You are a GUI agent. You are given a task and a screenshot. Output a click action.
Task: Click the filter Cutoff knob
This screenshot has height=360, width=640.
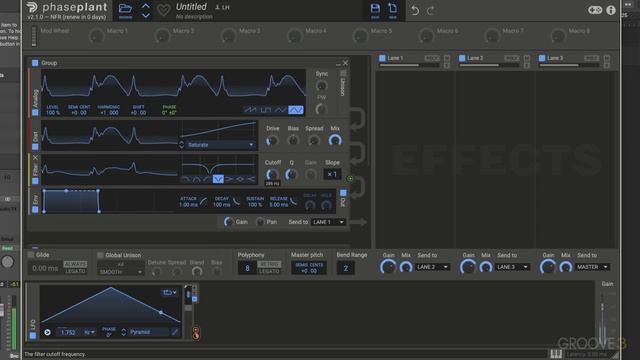pyautogui.click(x=271, y=175)
